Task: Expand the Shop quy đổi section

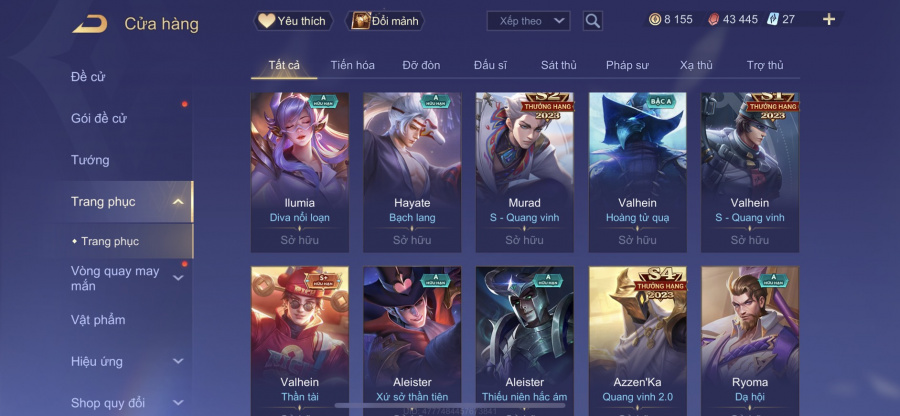Action: [178, 403]
